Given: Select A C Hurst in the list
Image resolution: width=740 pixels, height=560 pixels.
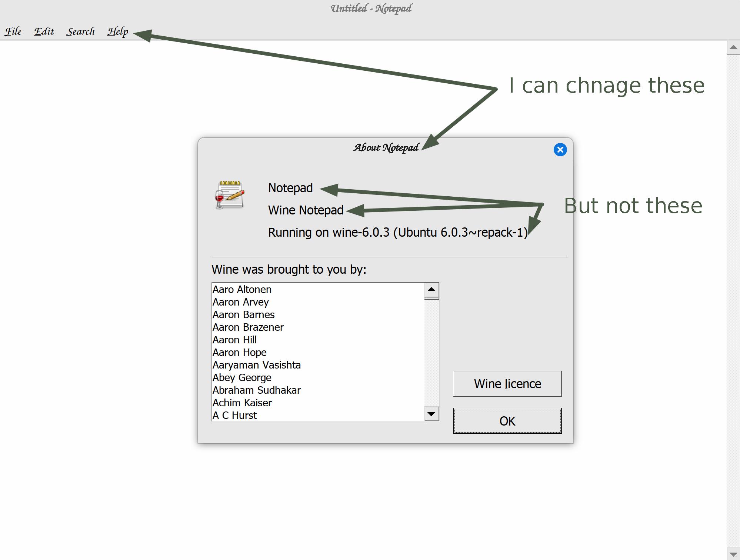Looking at the screenshot, I should [x=318, y=415].
